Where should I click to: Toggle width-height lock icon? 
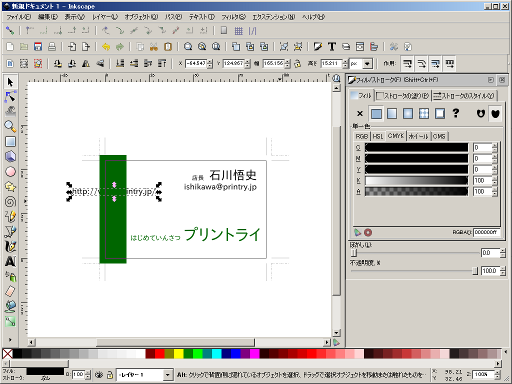298,63
